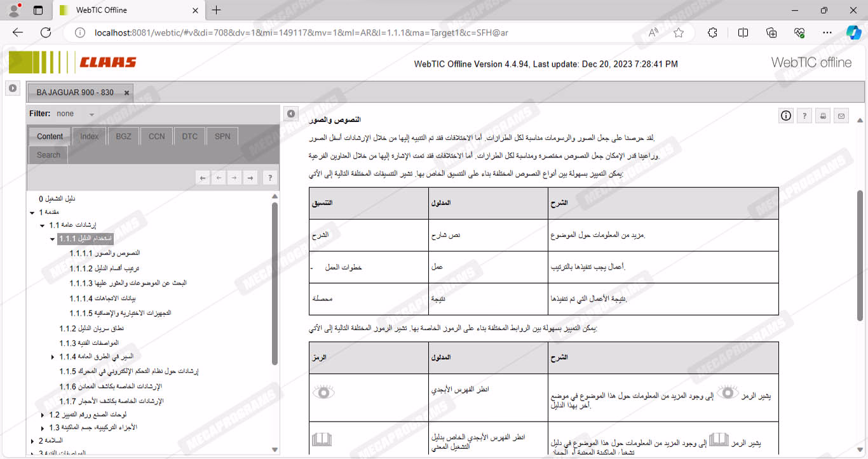The width and height of the screenshot is (868, 459).
Task: Click the round arrow button left of document tabs
Action: pos(12,89)
